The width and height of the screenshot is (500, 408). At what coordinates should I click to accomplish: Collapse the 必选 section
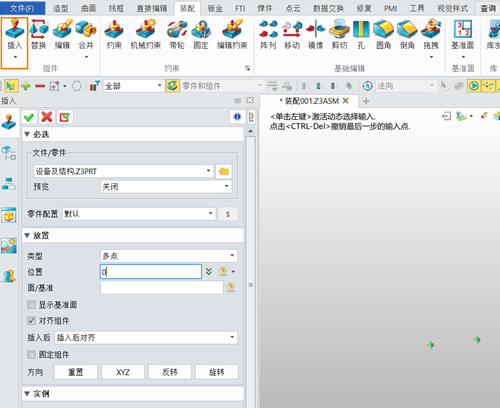(27, 134)
